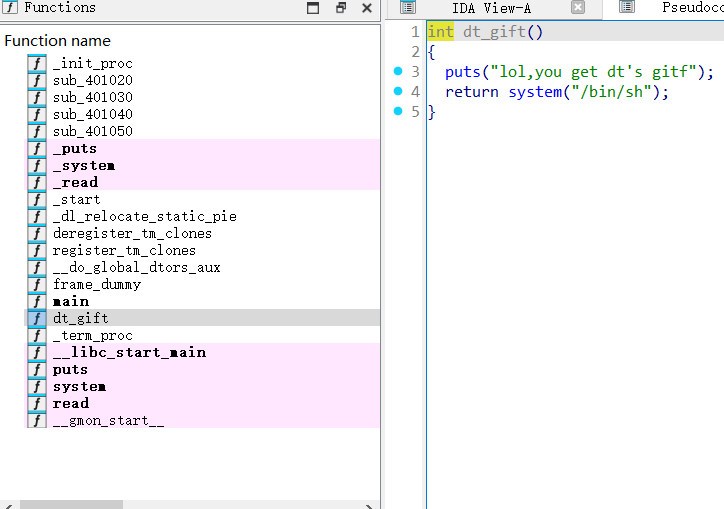Click the function icon beside sub_401050

[37, 131]
